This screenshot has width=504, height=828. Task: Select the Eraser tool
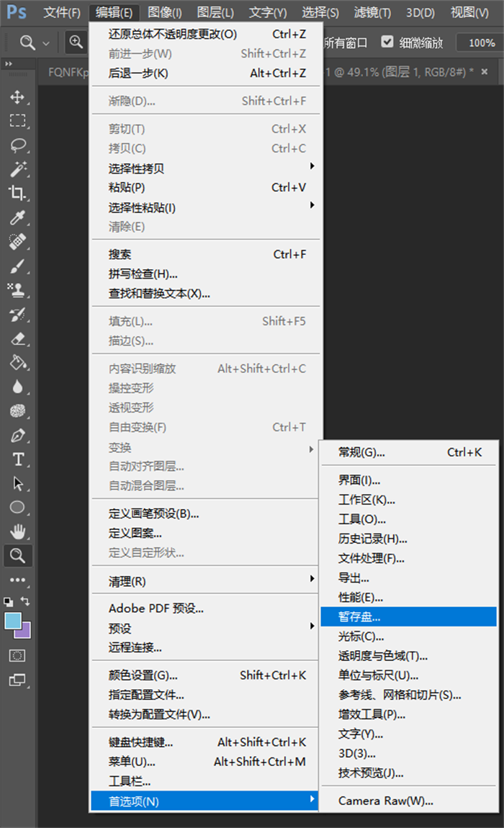click(18, 338)
